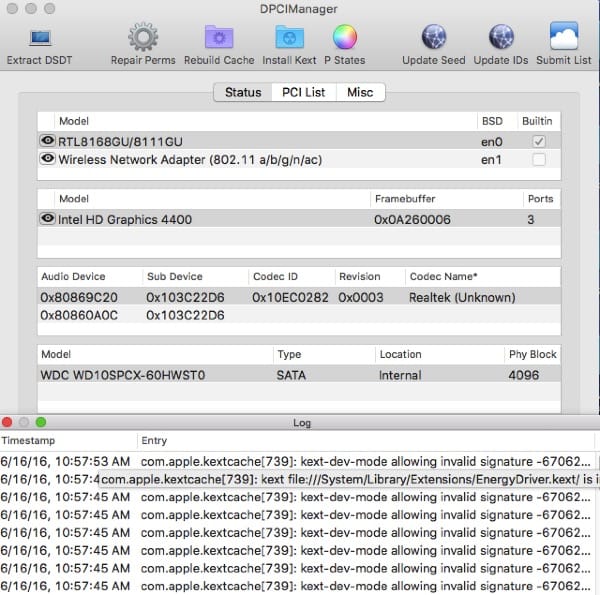The height and width of the screenshot is (595, 600).
Task: Switch to the Status tab
Action: [243, 93]
